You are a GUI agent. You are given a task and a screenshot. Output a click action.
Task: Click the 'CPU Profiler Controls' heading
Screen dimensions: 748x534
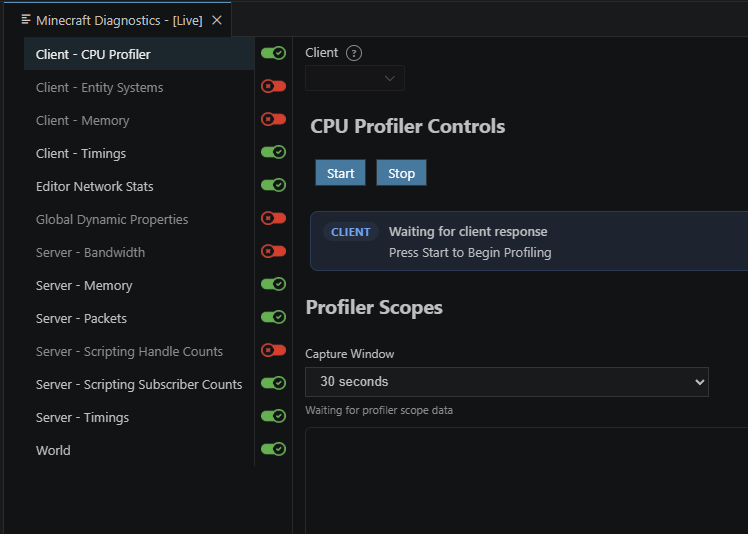click(x=407, y=126)
